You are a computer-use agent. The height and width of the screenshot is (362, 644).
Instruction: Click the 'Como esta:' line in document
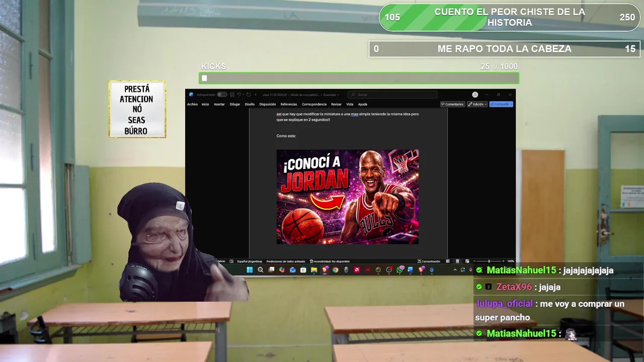[286, 136]
